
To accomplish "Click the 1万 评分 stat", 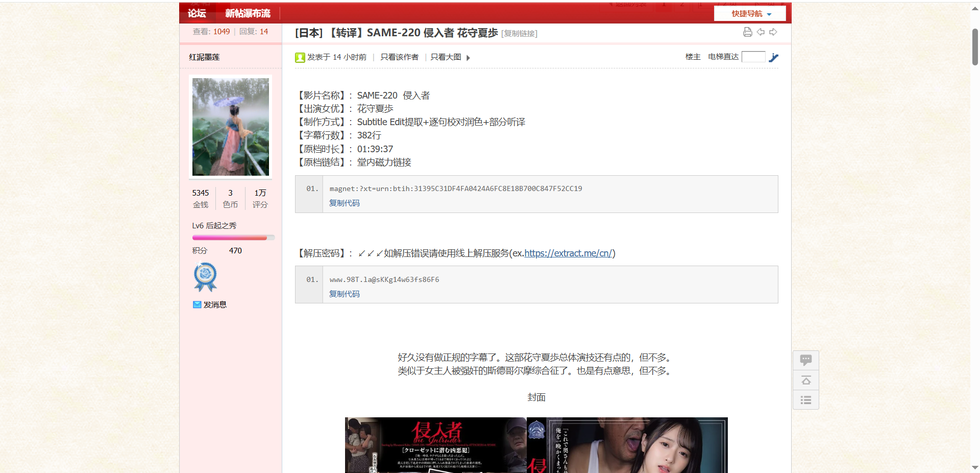I will point(260,199).
